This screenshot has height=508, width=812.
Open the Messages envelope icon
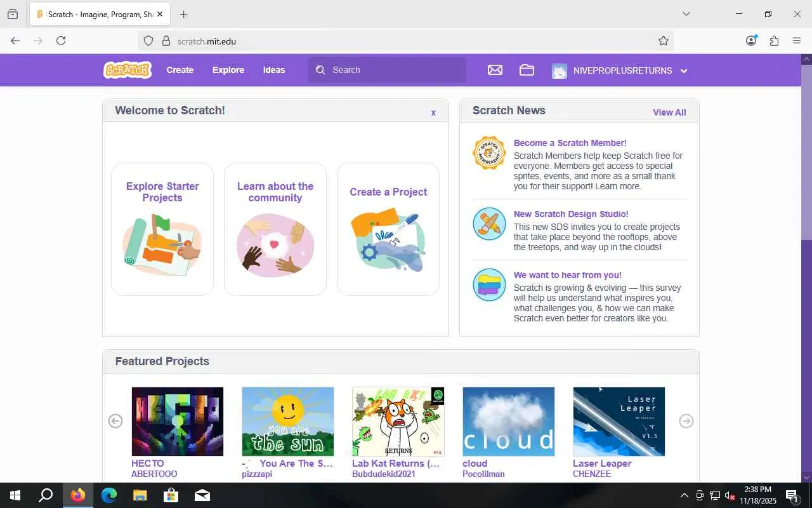pos(495,70)
